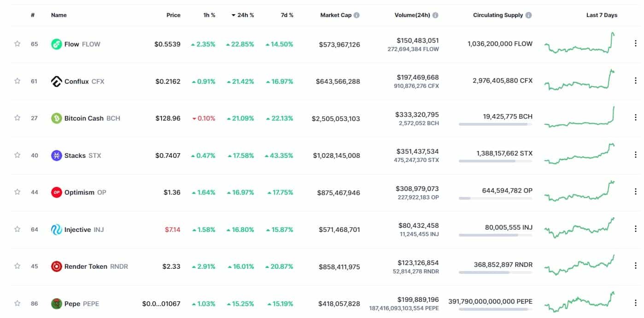Click the Market Cap info icon
Image resolution: width=644 pixels, height=318 pixels.
click(x=357, y=15)
